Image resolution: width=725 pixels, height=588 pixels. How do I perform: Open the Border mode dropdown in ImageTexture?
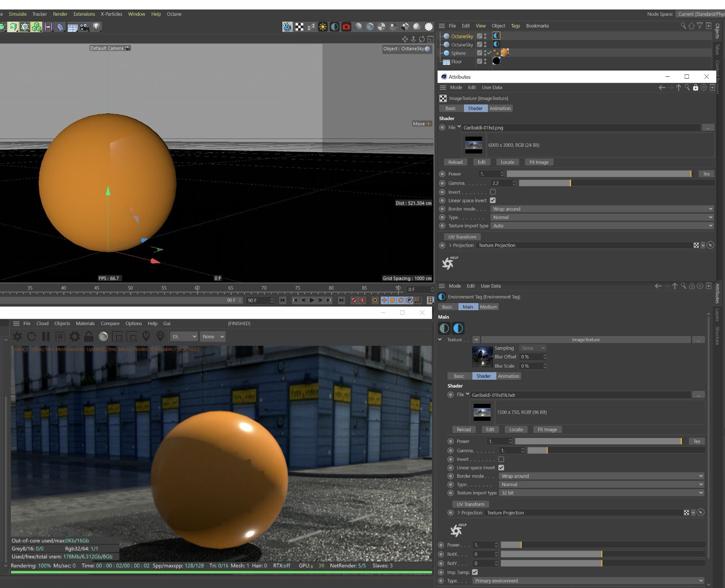pyautogui.click(x=602, y=209)
